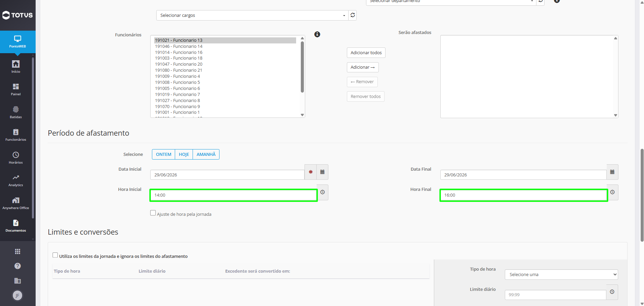Open calendar picker for Data Final

point(612,172)
